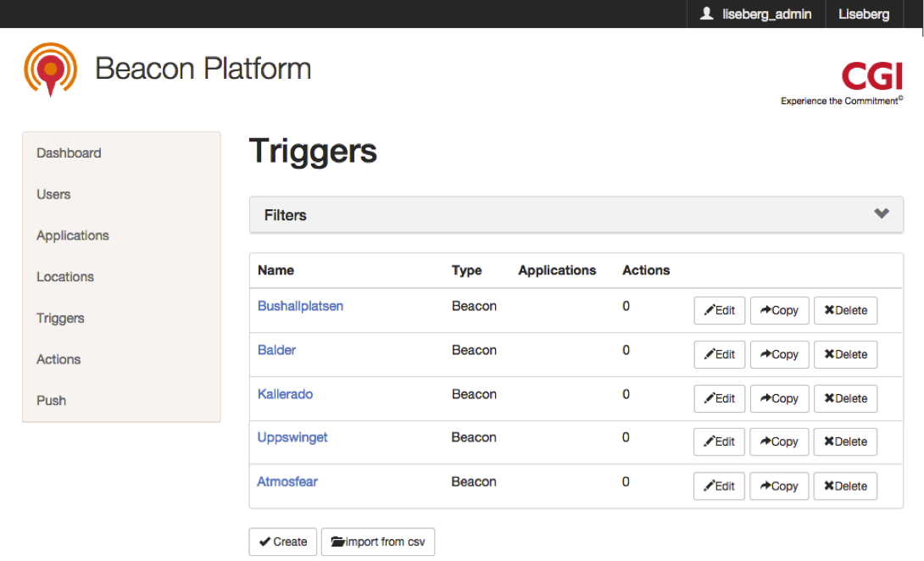
Task: Click the actions count in Kallerado row
Action: 626,394
